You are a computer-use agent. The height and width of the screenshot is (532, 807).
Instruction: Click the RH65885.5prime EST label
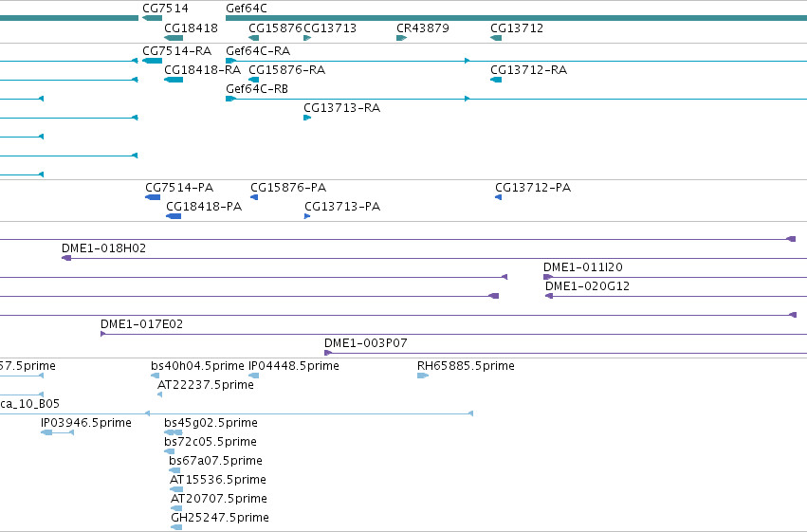click(466, 366)
